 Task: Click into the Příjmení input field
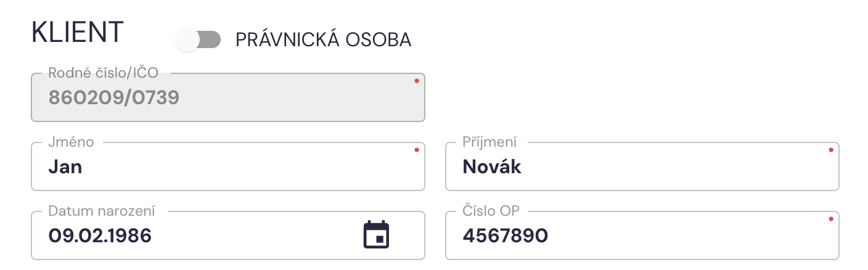coord(641,167)
